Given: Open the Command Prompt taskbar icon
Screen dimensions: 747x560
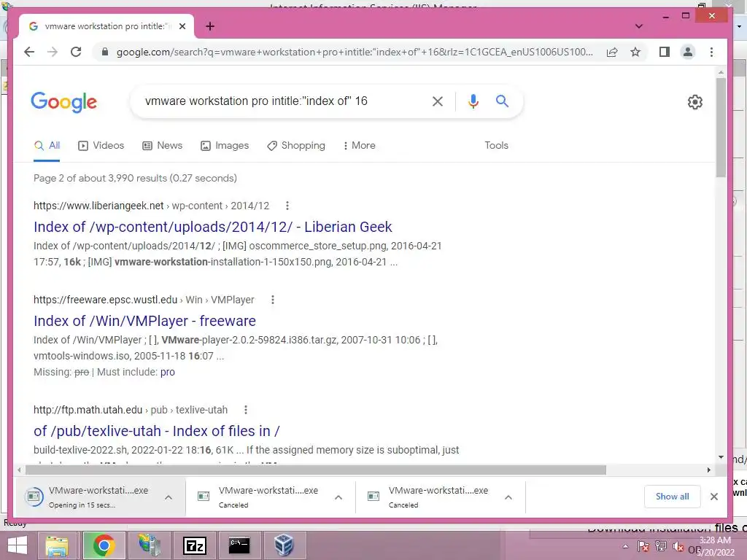Looking at the screenshot, I should pos(239,545).
